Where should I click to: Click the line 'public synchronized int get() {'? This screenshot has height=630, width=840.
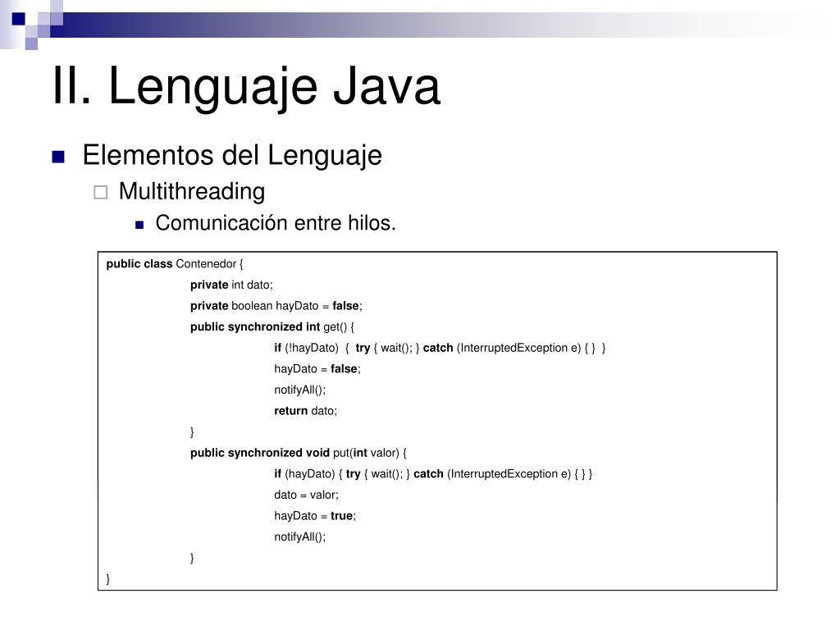(272, 326)
